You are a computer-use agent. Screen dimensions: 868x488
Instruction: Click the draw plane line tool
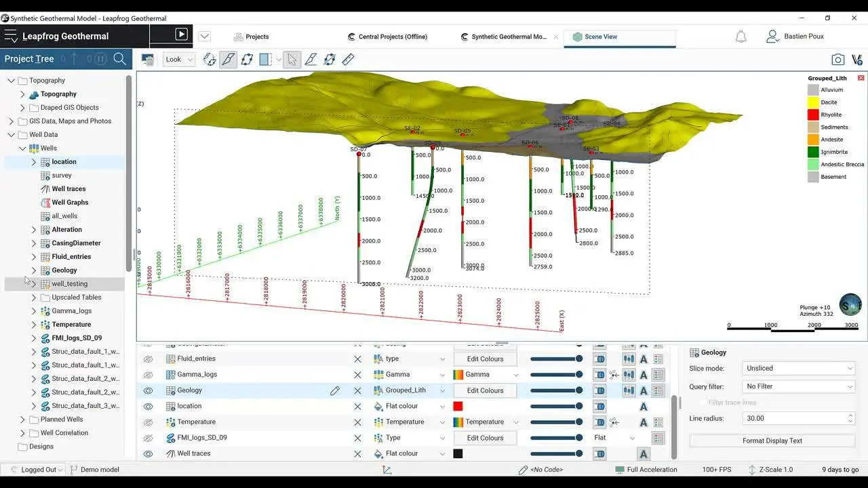pos(311,60)
